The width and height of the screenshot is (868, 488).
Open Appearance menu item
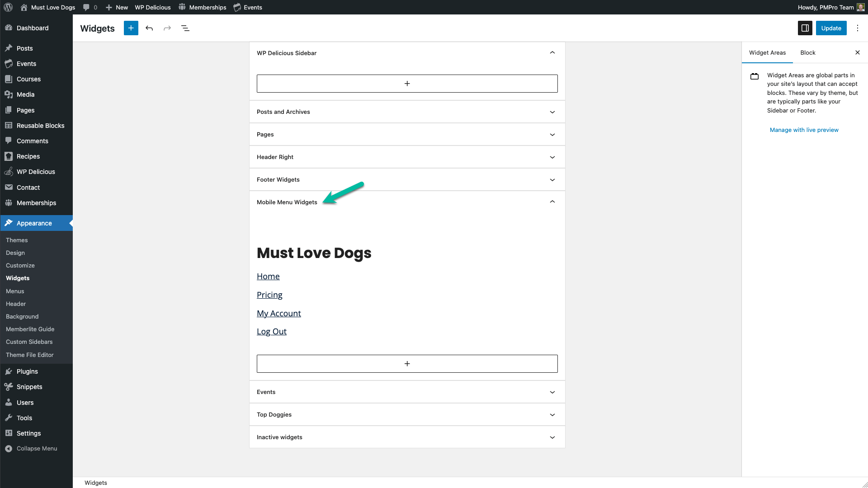tap(36, 223)
